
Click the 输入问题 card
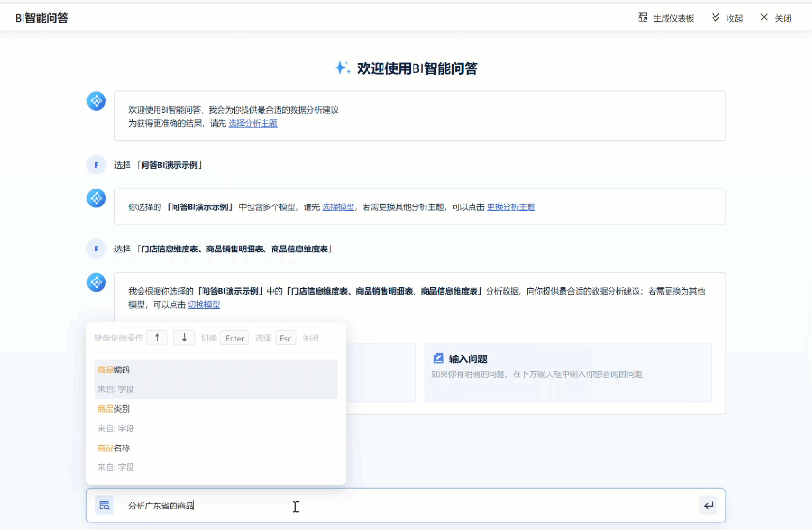(567, 373)
